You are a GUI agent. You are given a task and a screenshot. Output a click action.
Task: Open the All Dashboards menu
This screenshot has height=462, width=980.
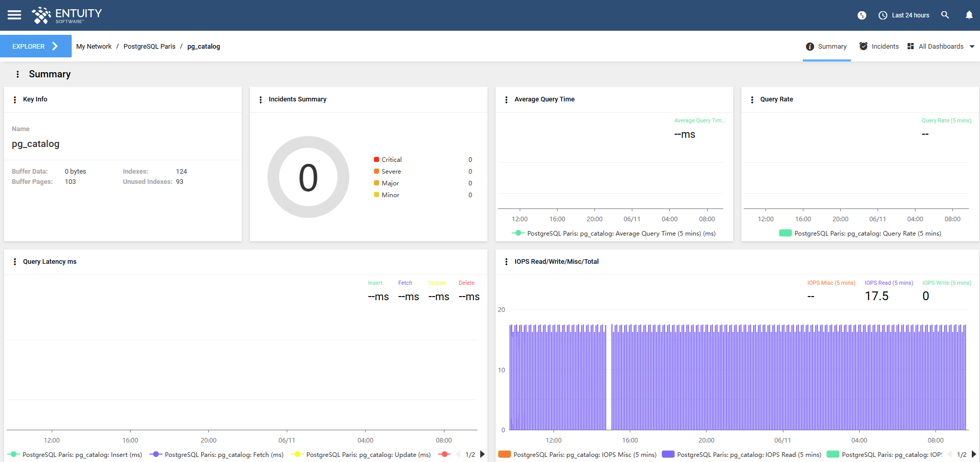[x=941, y=47]
